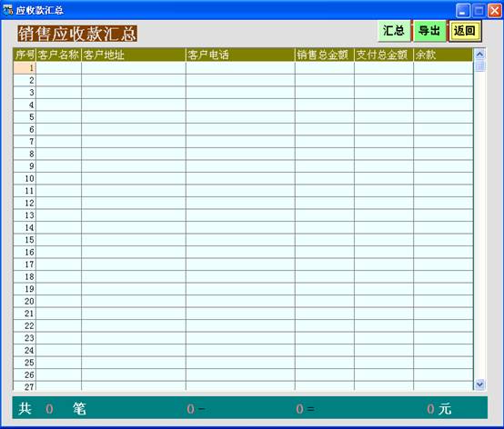
Task: Click the customer name cell in row 5
Action: tap(58, 117)
